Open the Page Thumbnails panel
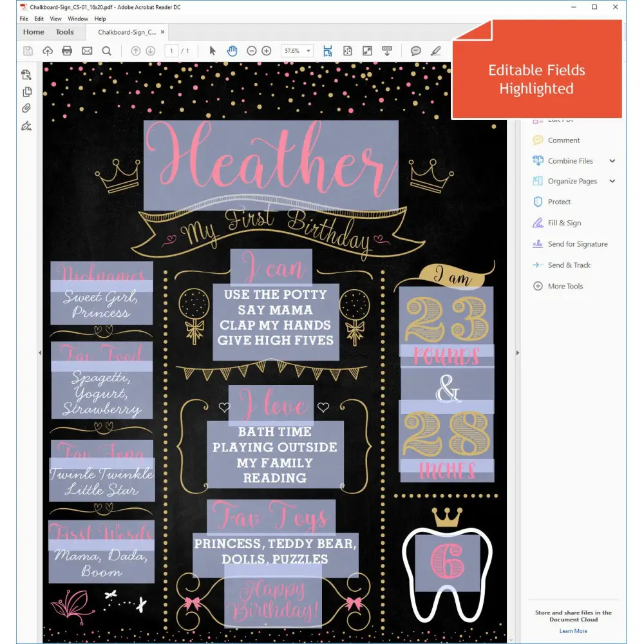 point(26,91)
